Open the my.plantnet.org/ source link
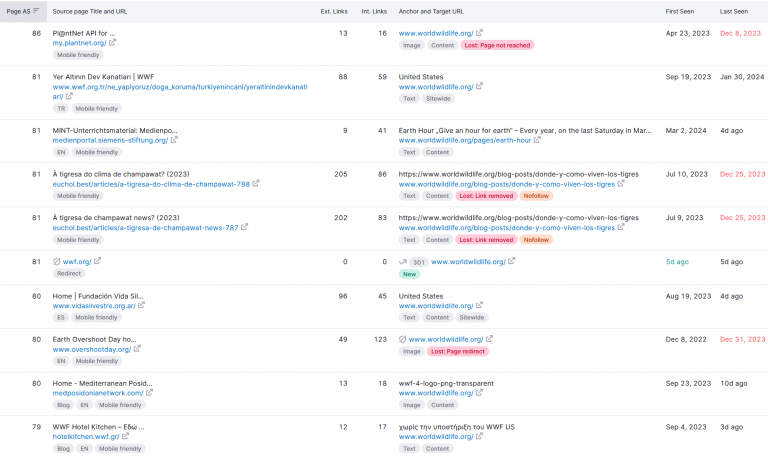 pyautogui.click(x=79, y=43)
